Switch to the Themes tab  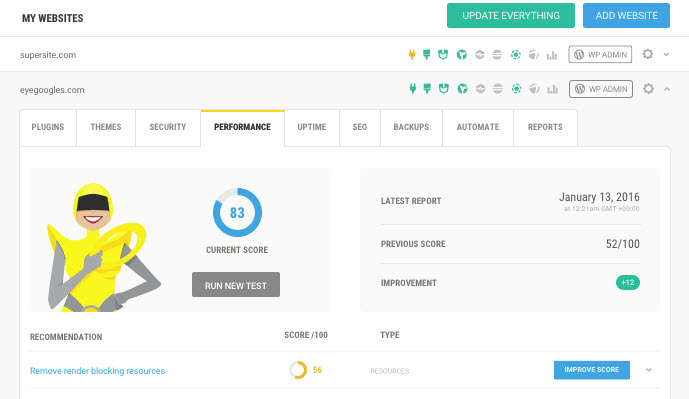[x=106, y=127]
